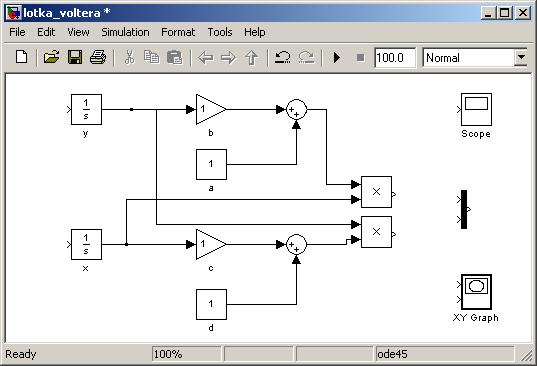Navigate forward with the right arrow icon
Image resolution: width=537 pixels, height=366 pixels.
[x=228, y=58]
